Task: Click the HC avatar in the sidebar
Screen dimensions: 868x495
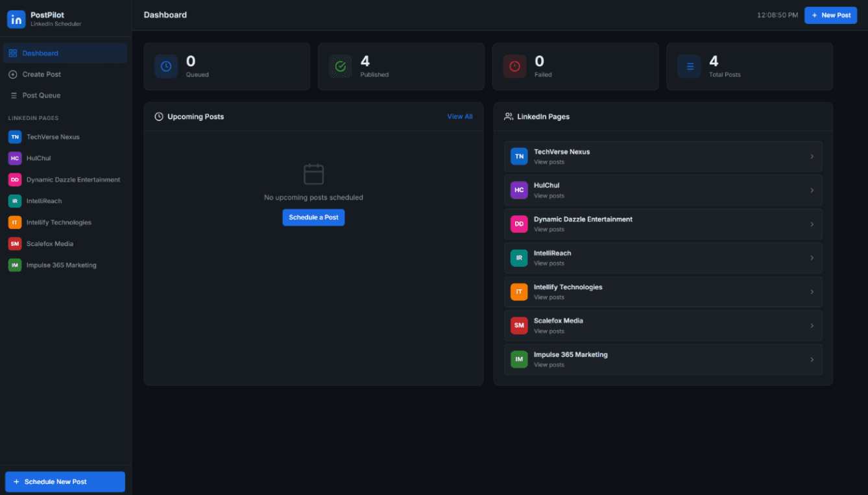Action: 15,158
